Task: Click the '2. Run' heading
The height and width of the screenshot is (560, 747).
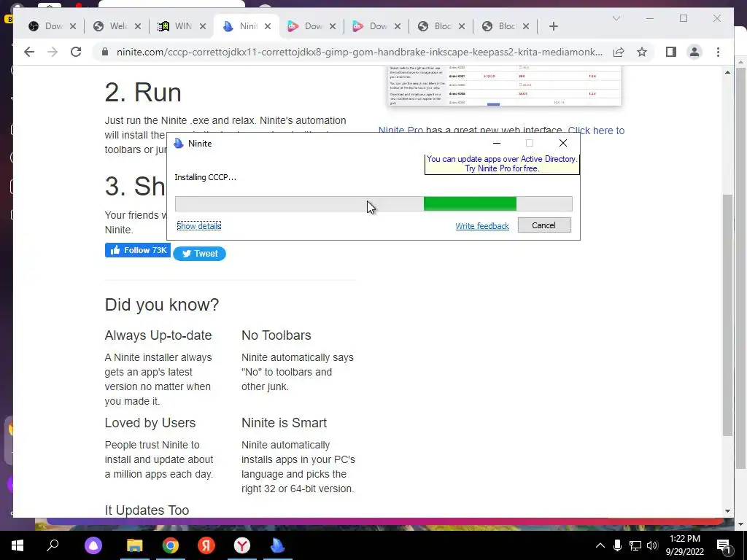Action: click(143, 92)
